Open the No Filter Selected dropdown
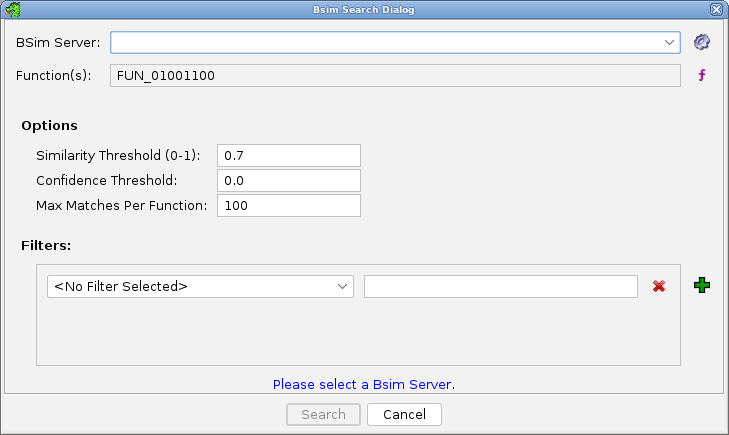729x435 pixels. (200, 286)
